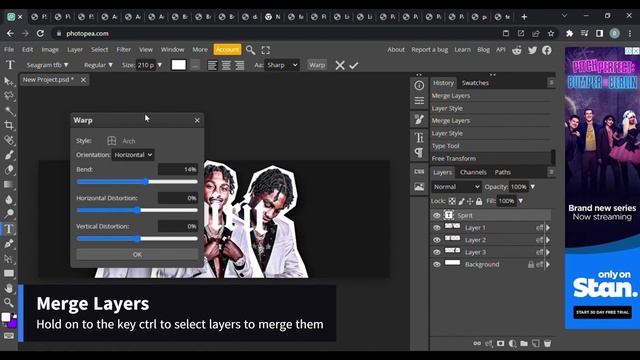The height and width of the screenshot is (360, 640).
Task: Open Photopea Twitter page
Action: point(532,50)
